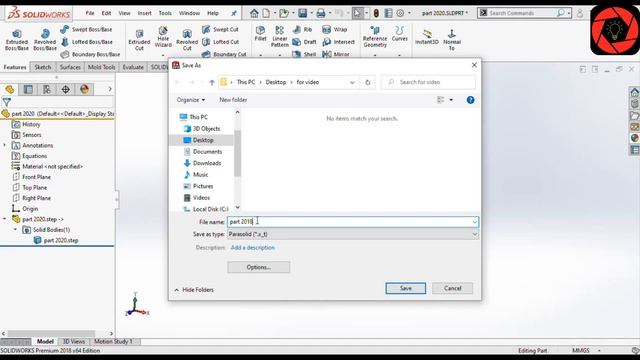Choose Swept Cut command

pos(220,29)
